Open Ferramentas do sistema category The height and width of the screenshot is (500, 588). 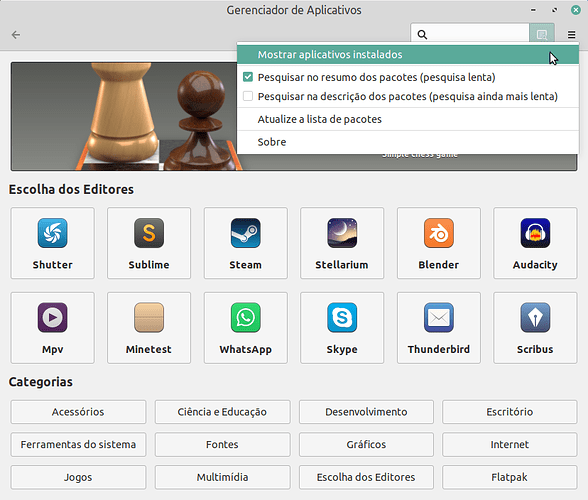78,444
